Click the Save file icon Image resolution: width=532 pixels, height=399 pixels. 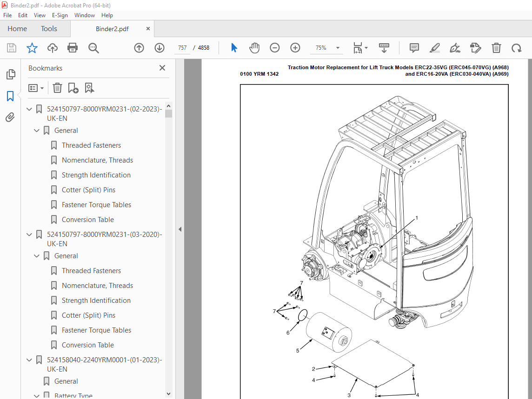[12, 48]
